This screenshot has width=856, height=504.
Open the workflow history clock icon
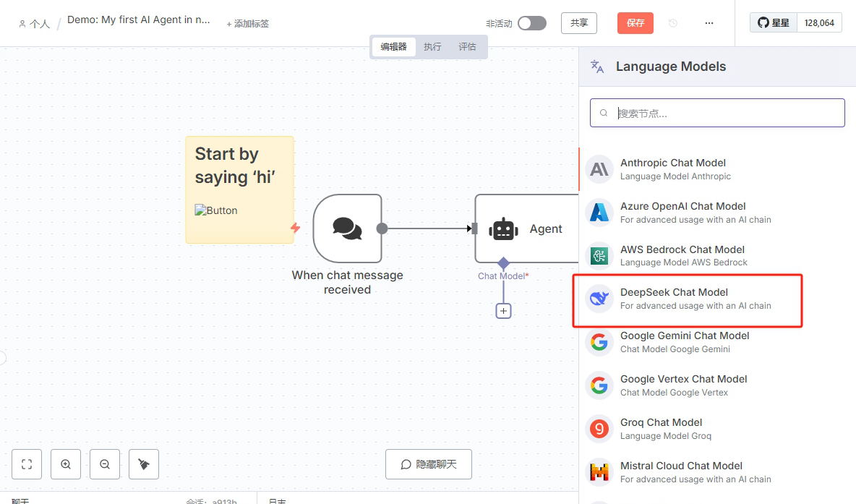coord(673,23)
